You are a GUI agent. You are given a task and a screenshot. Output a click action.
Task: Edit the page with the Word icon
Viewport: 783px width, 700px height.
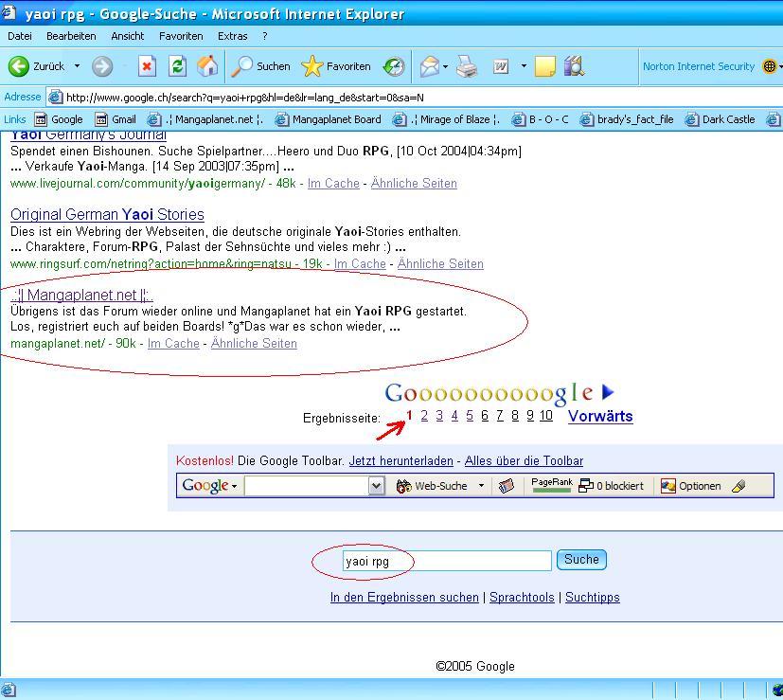(500, 66)
